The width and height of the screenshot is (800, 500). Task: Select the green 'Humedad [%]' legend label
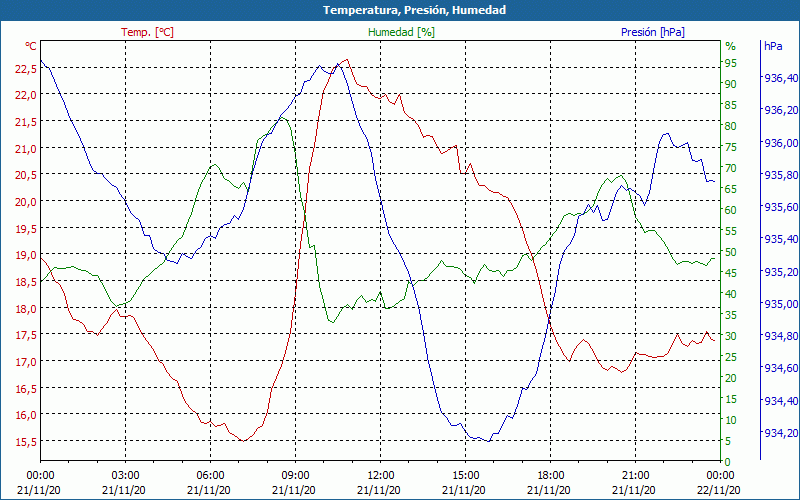(401, 32)
